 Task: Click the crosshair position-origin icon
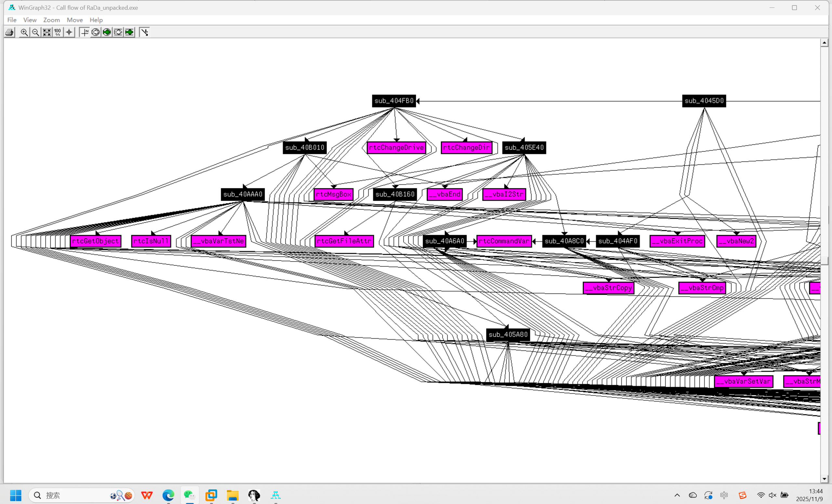69,32
